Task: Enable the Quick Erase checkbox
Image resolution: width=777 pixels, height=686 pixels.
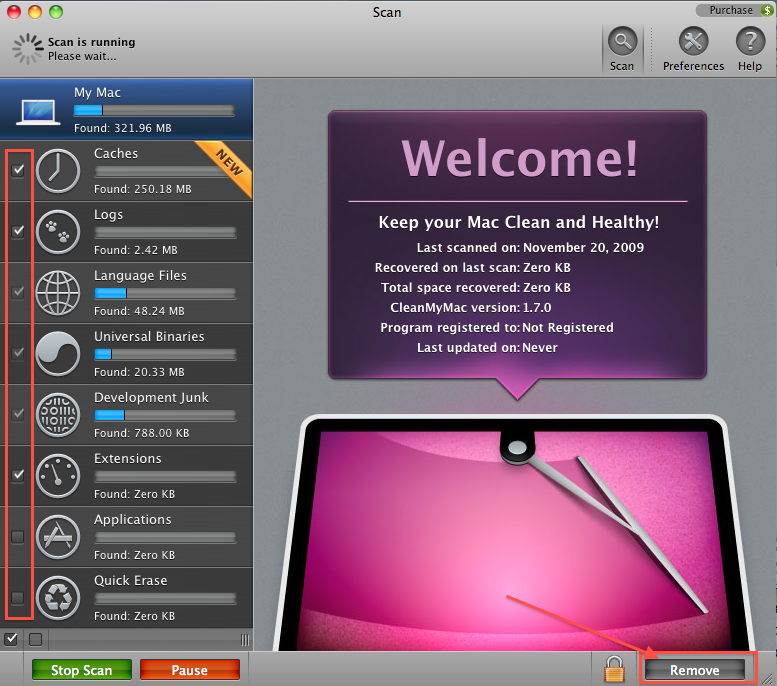Action: [18, 598]
